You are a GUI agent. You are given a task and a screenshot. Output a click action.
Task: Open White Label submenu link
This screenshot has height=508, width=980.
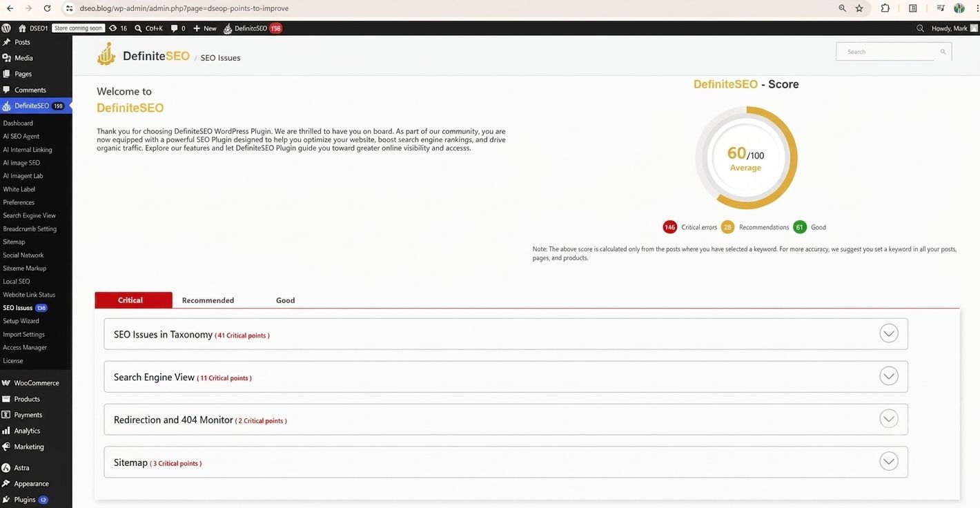tap(19, 189)
